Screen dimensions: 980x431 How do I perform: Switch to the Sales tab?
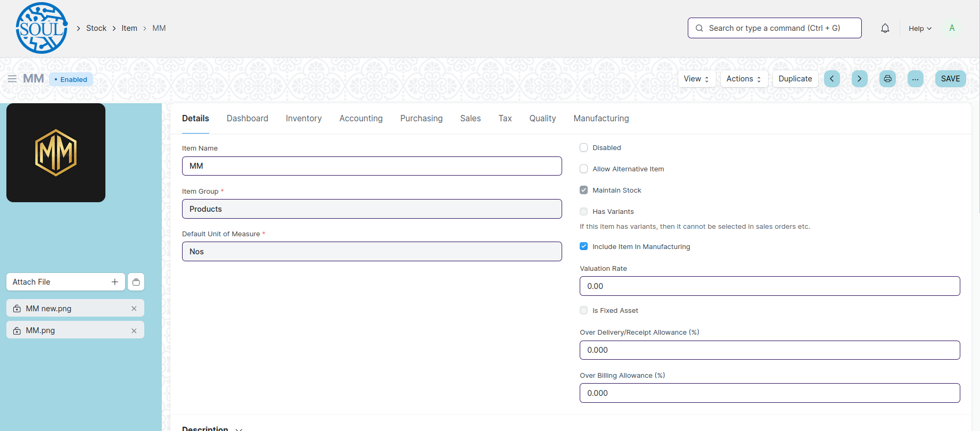point(471,118)
